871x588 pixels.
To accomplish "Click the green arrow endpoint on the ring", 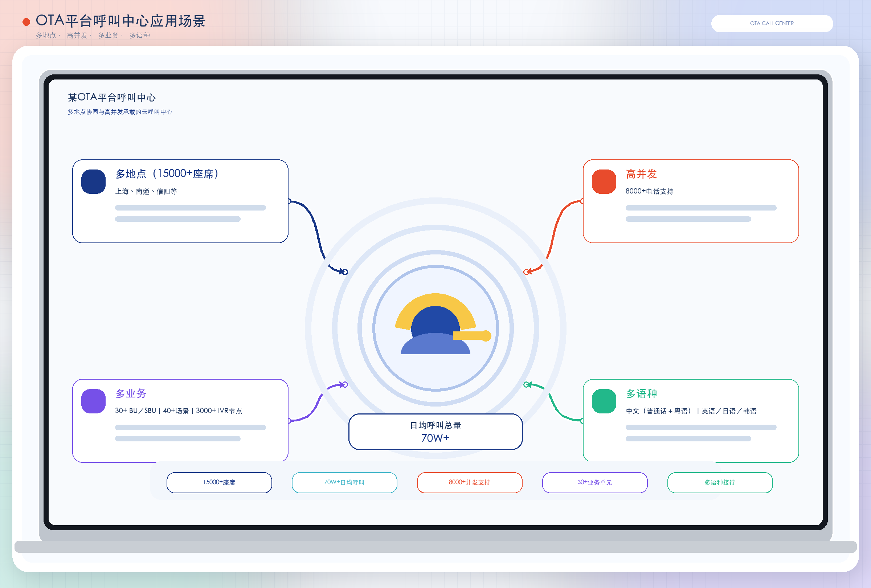I will 526,384.
